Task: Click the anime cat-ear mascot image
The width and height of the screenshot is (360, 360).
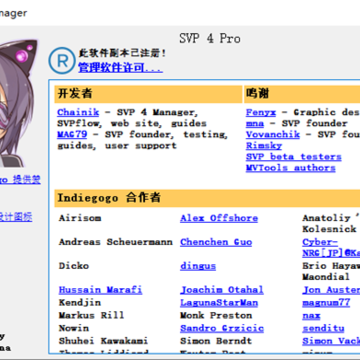Action: coord(18,103)
